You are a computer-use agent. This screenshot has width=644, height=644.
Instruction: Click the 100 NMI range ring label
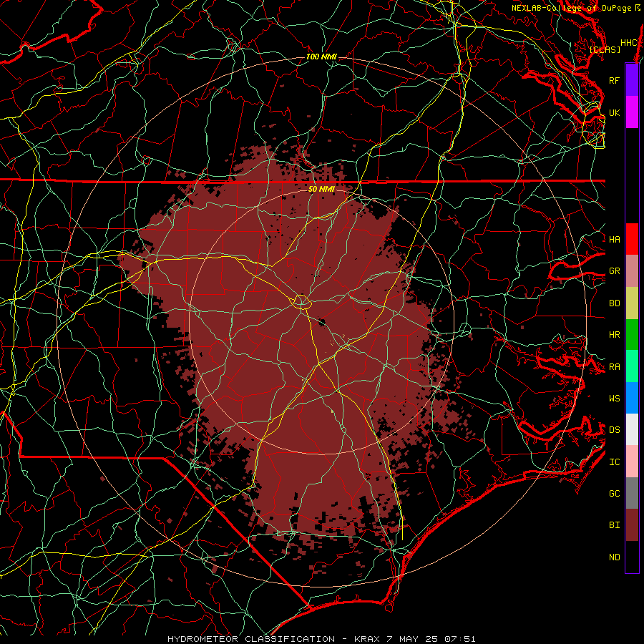[x=321, y=57]
